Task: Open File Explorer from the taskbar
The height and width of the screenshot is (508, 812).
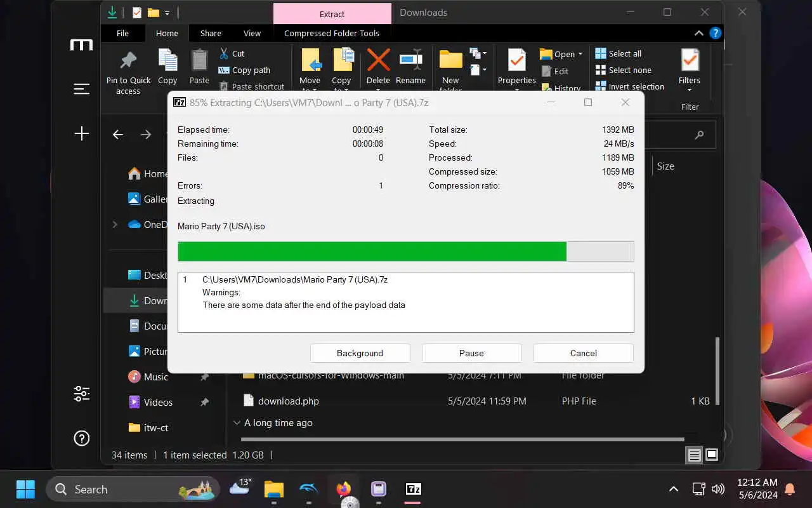Action: pyautogui.click(x=274, y=489)
